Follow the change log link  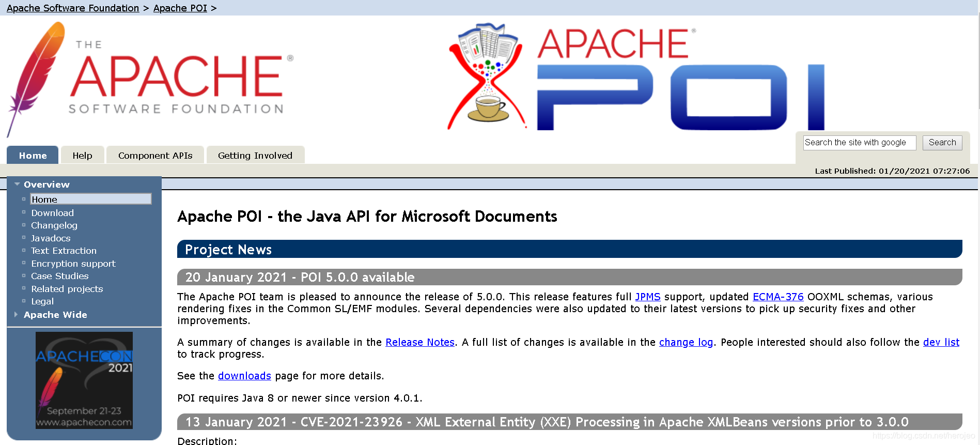pyautogui.click(x=686, y=342)
